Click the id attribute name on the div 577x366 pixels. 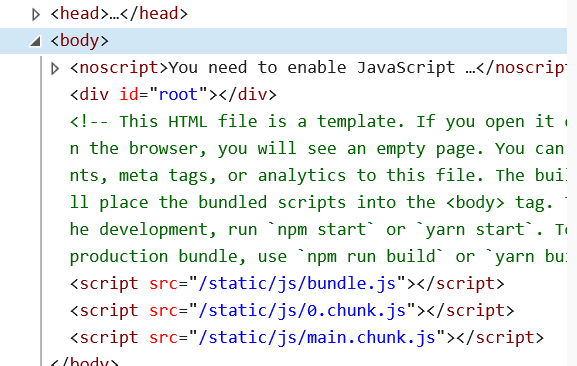(x=129, y=95)
